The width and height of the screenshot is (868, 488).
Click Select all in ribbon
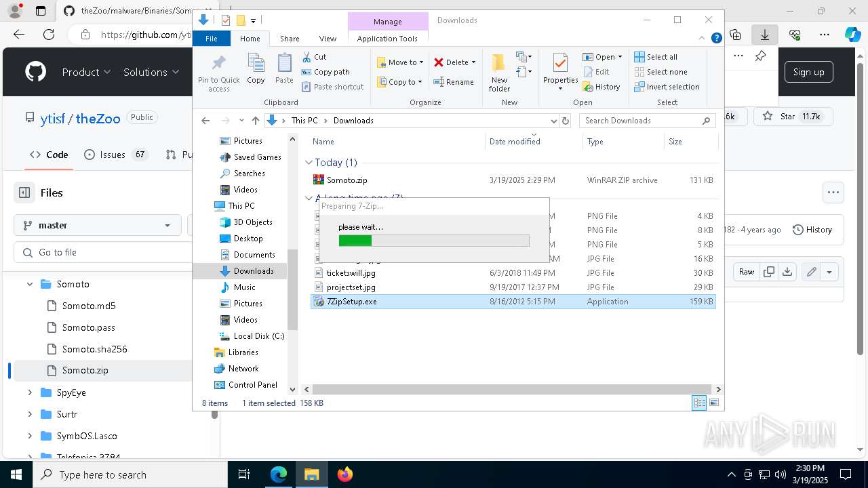[x=656, y=57]
